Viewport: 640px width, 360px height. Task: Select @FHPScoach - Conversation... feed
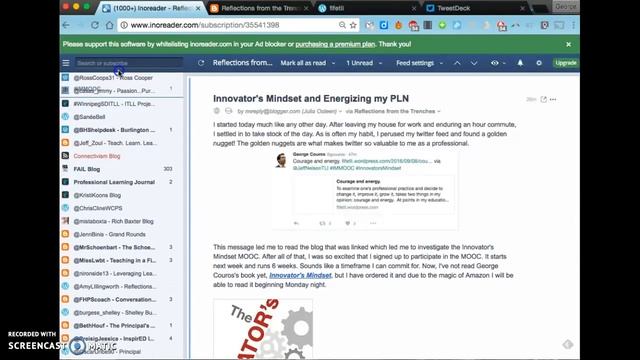(115, 300)
